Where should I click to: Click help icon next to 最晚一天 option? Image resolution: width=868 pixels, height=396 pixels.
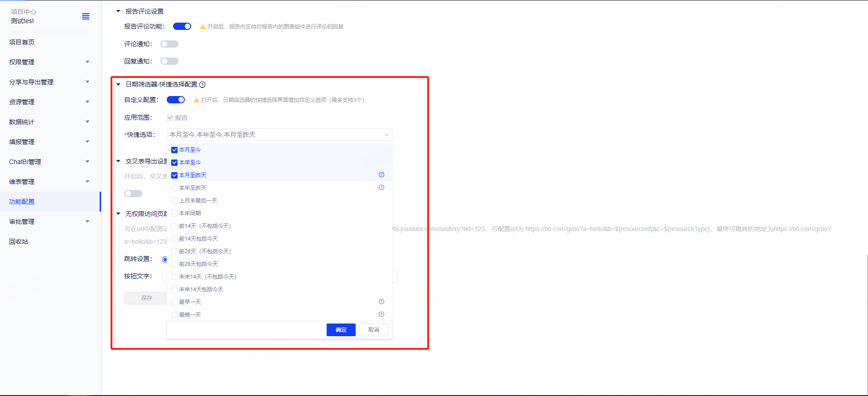click(x=381, y=314)
